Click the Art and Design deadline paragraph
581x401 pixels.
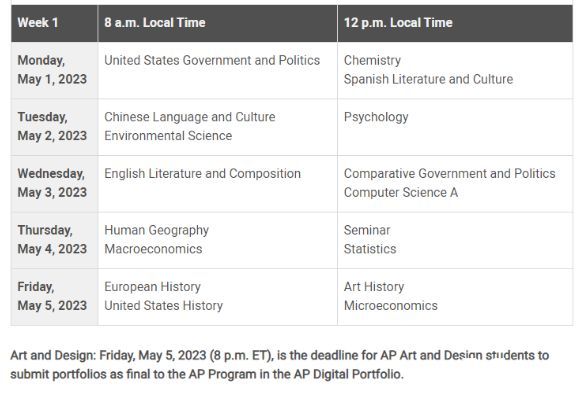[280, 365]
